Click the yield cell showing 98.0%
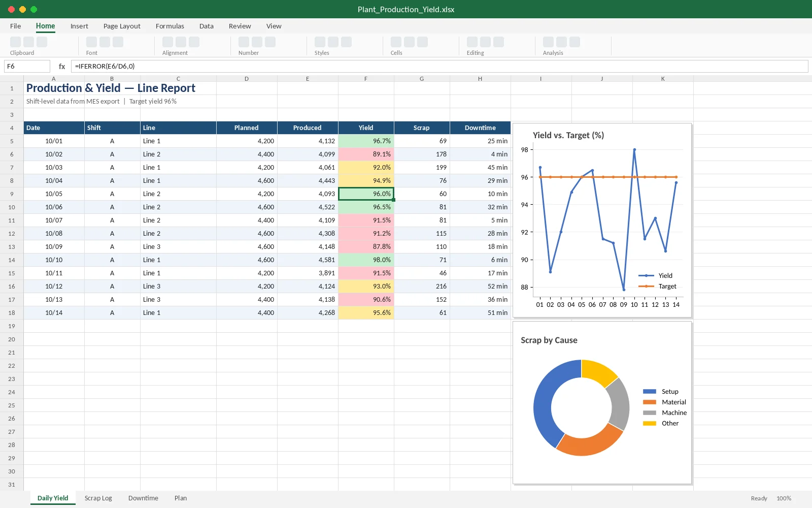The width and height of the screenshot is (812, 508). (x=366, y=260)
